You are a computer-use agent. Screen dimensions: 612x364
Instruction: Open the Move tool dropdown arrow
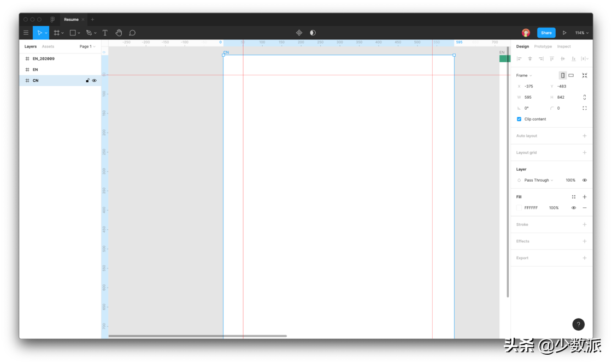[46, 33]
